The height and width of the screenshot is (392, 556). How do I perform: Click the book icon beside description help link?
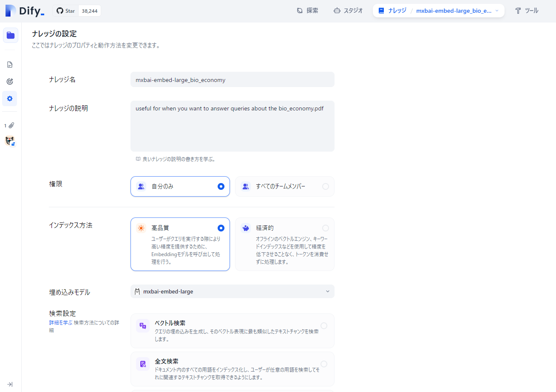(x=138, y=159)
